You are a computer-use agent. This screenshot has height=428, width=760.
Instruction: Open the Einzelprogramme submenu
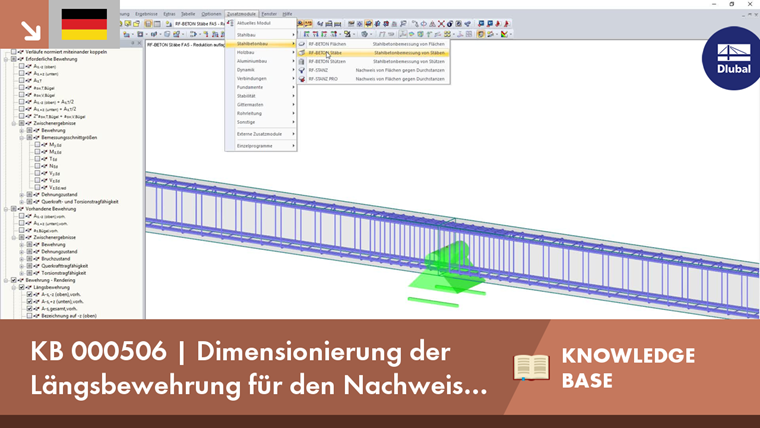tap(261, 146)
